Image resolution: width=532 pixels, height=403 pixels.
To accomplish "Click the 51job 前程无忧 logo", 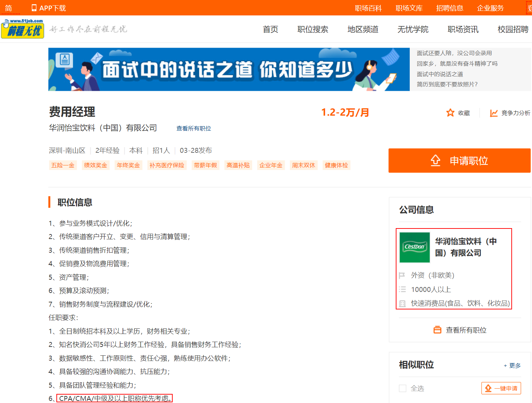I will coord(22,29).
